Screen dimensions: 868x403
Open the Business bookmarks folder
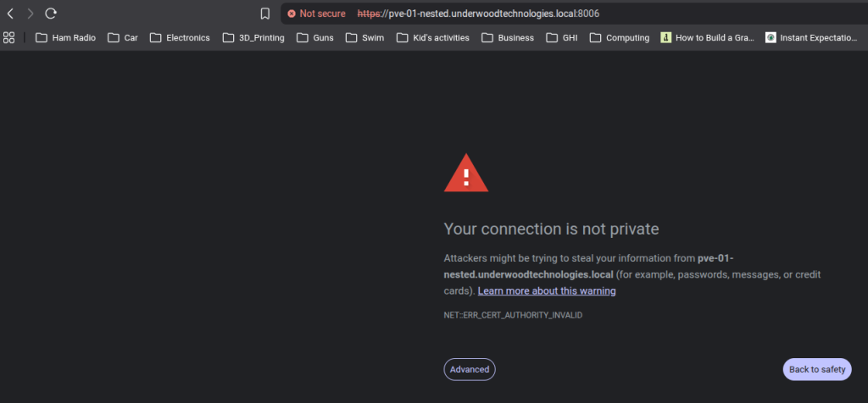click(x=508, y=37)
